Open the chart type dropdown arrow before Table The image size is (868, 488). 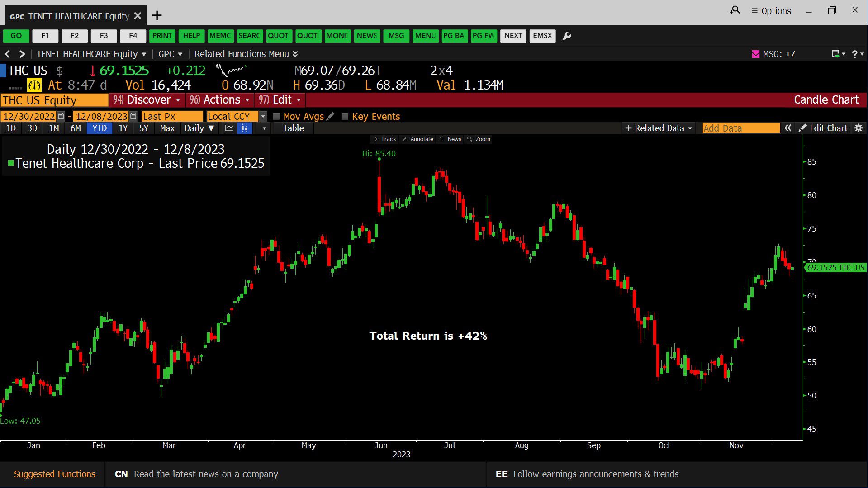(264, 128)
